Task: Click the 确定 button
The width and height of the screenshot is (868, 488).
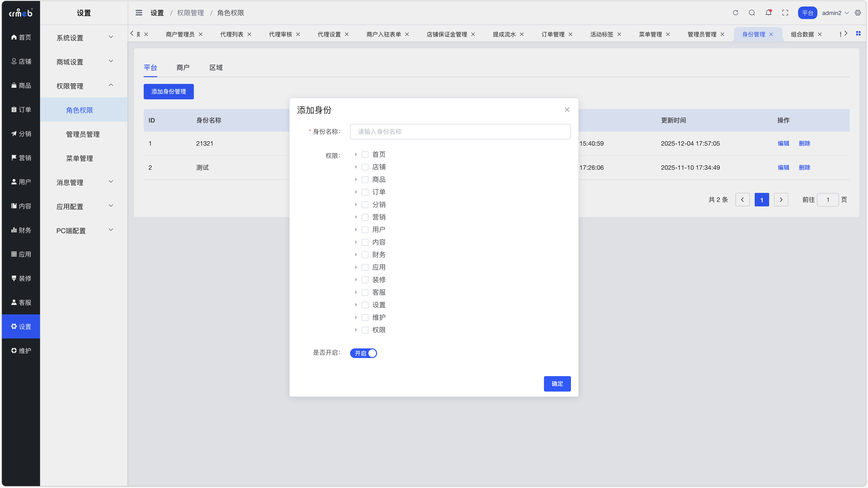Action: click(557, 384)
